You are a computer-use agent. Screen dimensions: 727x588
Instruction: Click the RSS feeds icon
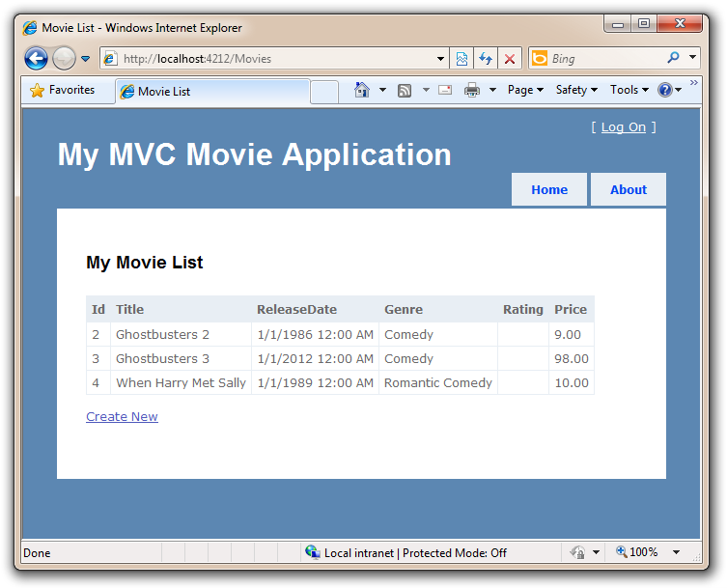(x=405, y=91)
